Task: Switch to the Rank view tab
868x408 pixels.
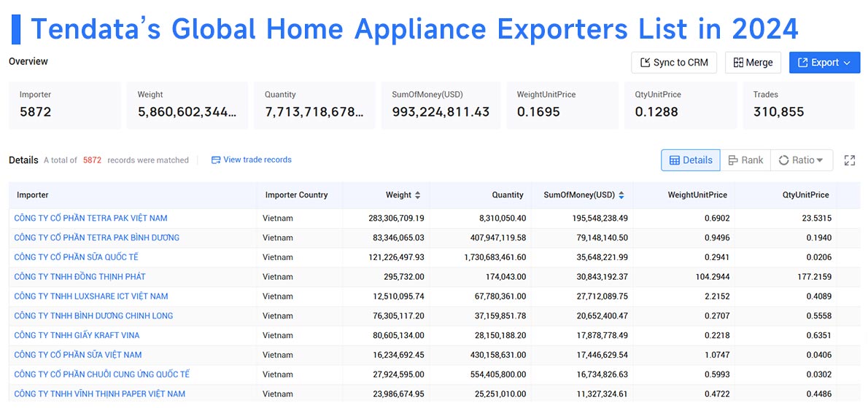Action: 745,160
